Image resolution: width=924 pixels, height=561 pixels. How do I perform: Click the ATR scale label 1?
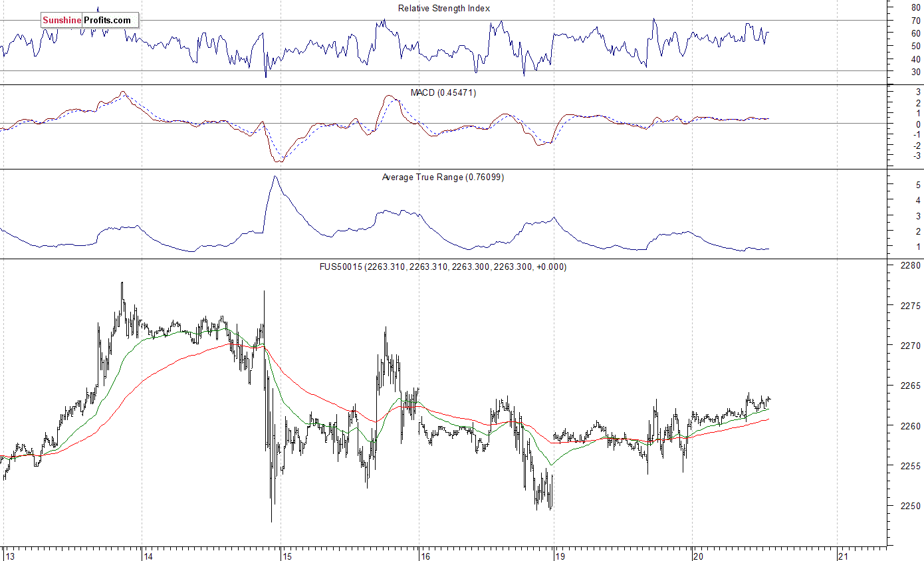918,247
